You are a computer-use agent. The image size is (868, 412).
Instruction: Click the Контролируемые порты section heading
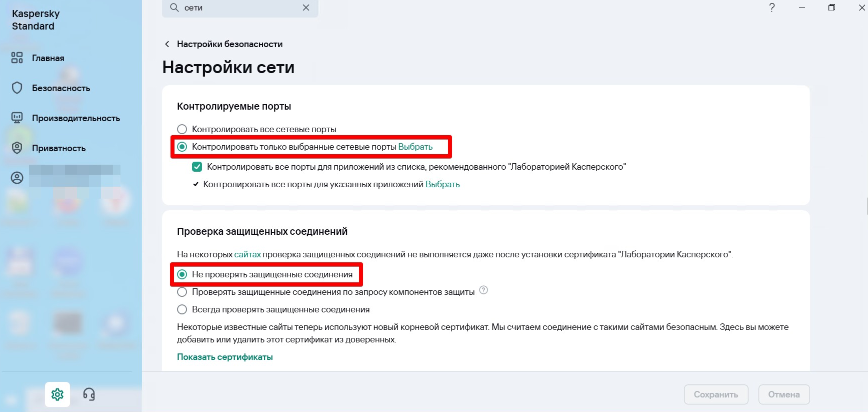tap(234, 106)
